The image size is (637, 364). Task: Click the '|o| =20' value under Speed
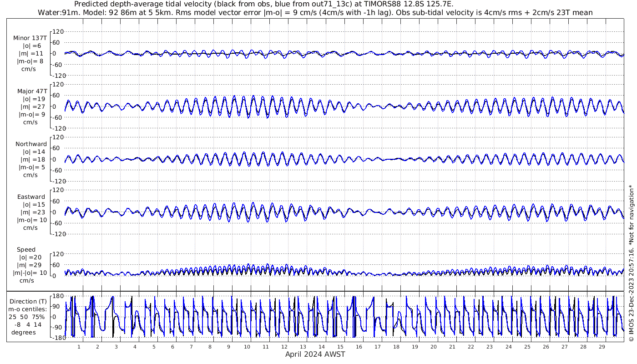(30, 258)
